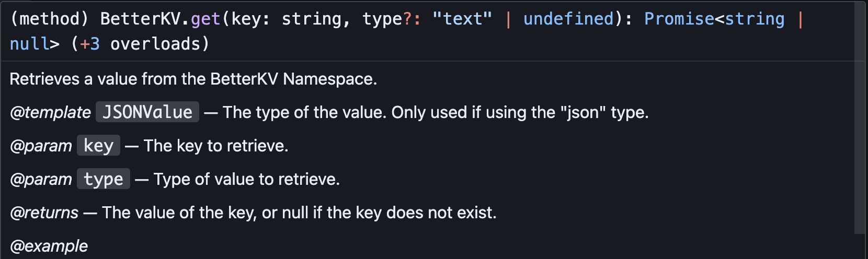Click the "@template" tag

(x=50, y=112)
